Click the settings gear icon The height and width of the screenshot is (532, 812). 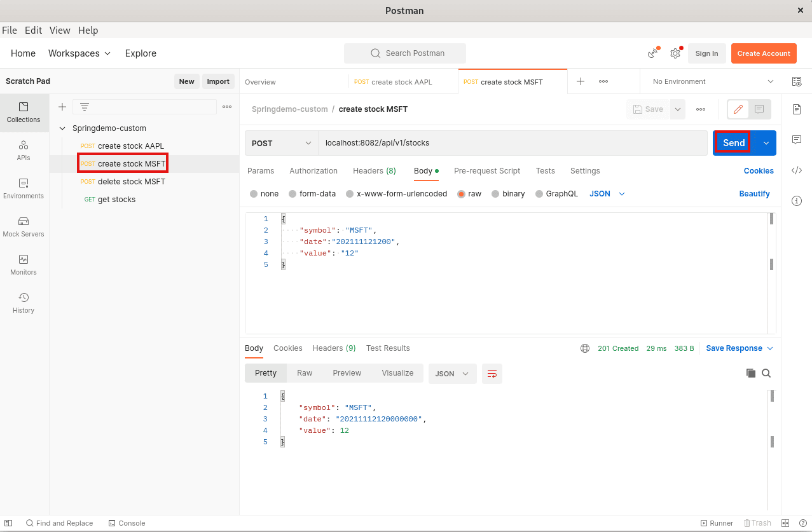pyautogui.click(x=675, y=53)
